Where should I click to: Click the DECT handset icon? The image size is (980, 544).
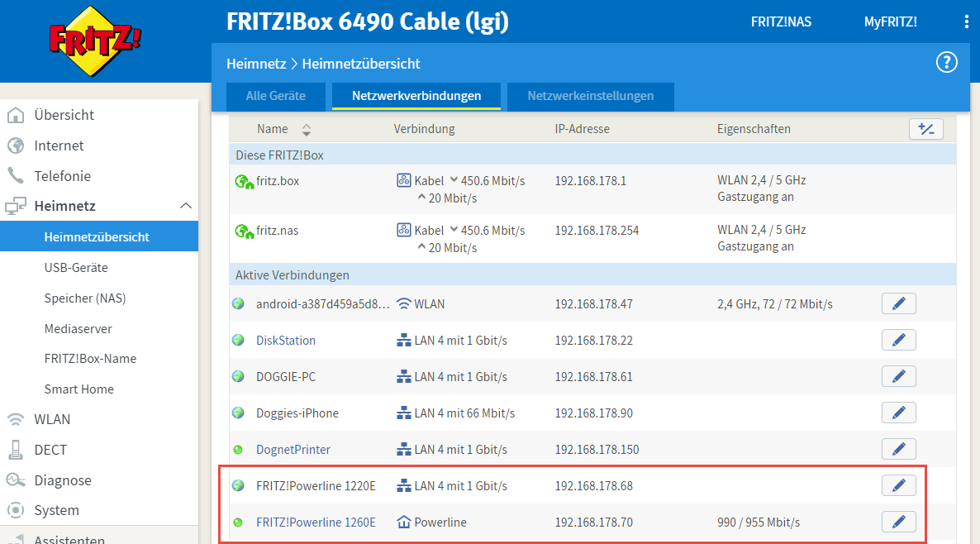pos(16,450)
